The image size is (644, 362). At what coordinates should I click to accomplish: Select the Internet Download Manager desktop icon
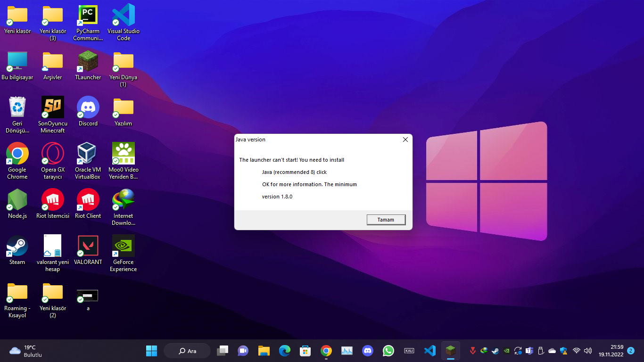click(124, 207)
